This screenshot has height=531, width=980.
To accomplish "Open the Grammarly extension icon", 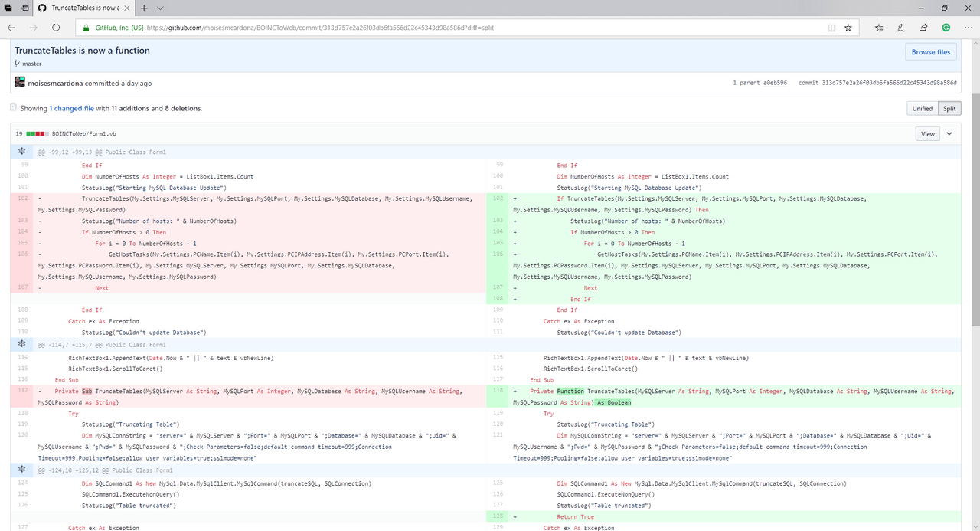I will tap(946, 28).
